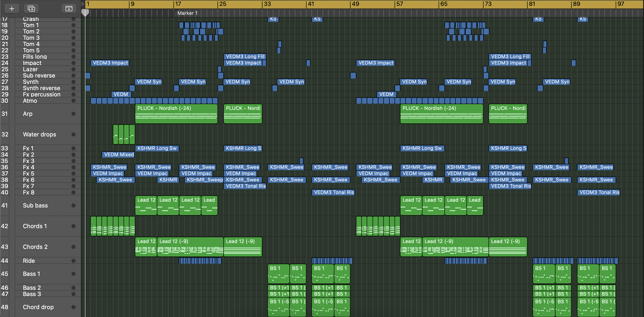Expand the global tracks disclosure triangle
Screen dimensions: 644x317
[x=83, y=4]
